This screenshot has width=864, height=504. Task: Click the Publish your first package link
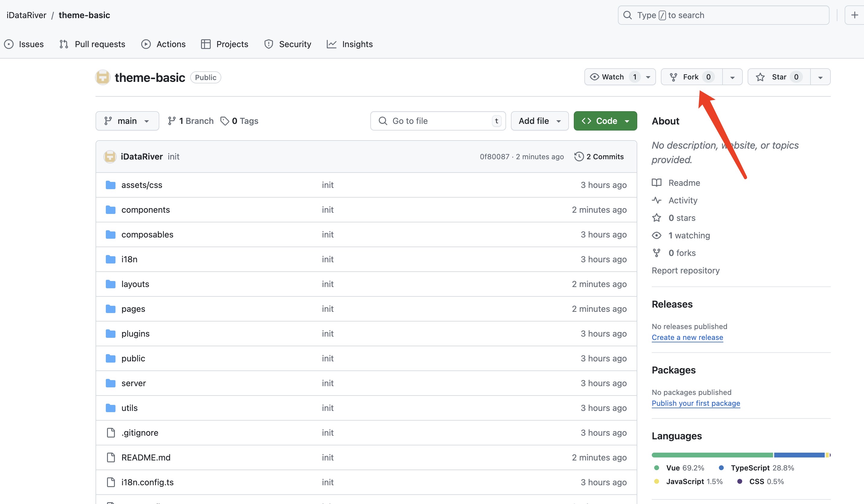(x=695, y=402)
